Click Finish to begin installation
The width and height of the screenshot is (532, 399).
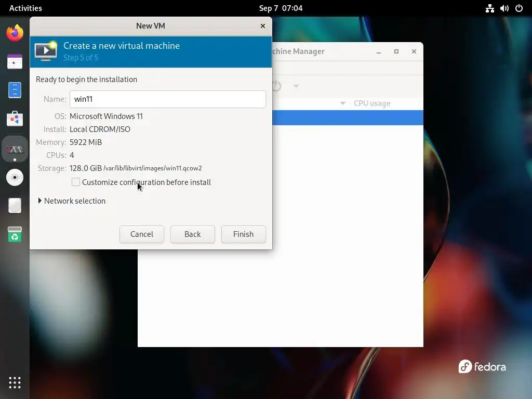coord(243,234)
